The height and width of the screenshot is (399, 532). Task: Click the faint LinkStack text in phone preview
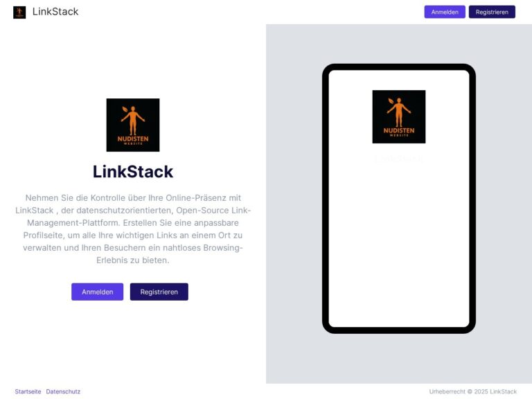[399, 159]
